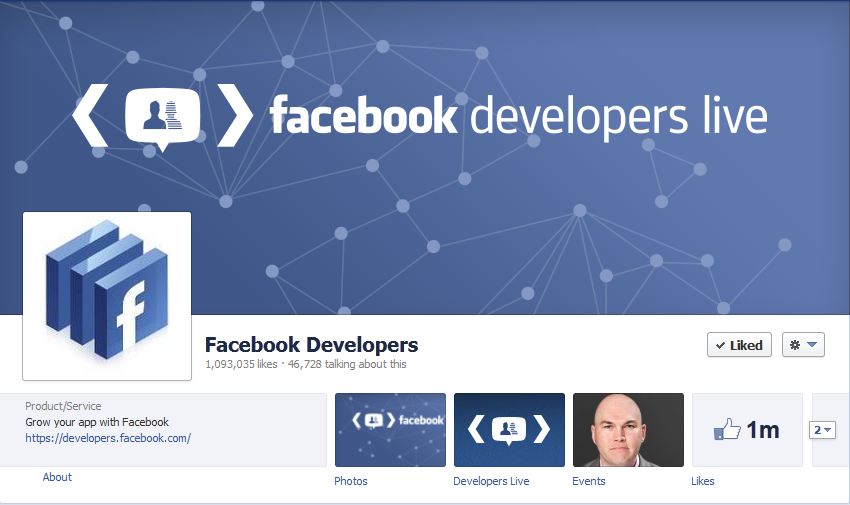Click the speech bubble logo in cover banner

coord(163,119)
